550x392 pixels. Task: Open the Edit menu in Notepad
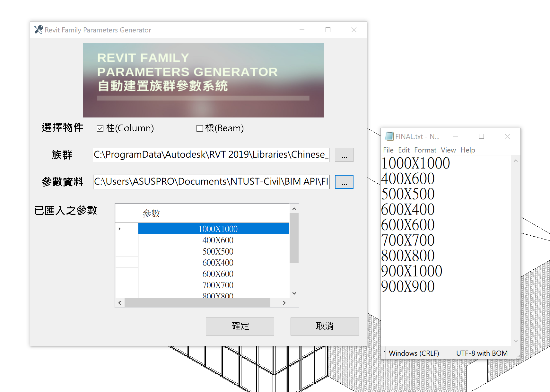[404, 150]
